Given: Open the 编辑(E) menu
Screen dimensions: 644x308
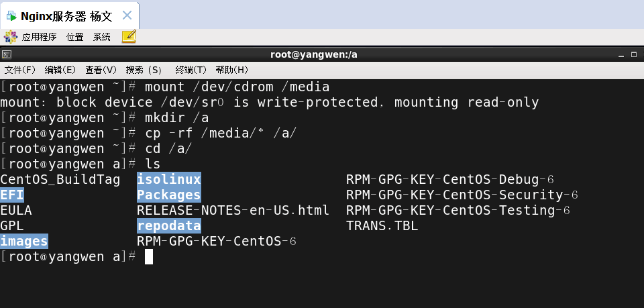Looking at the screenshot, I should (60, 70).
